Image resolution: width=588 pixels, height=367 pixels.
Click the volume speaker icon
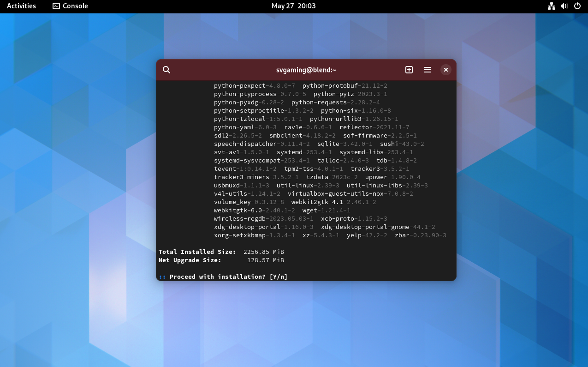tap(564, 6)
